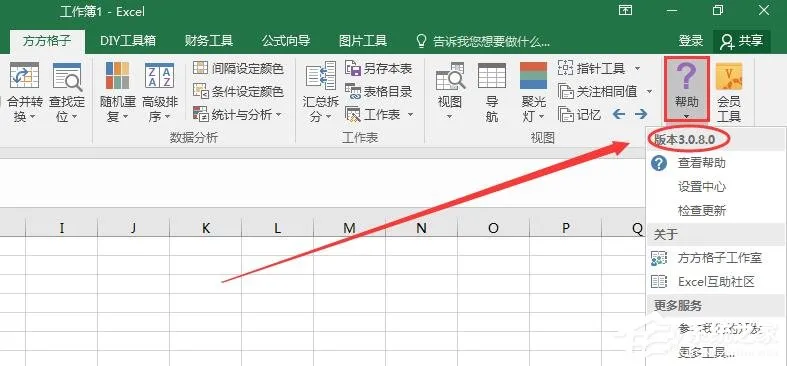Open the 导航 table icon

pos(492,76)
